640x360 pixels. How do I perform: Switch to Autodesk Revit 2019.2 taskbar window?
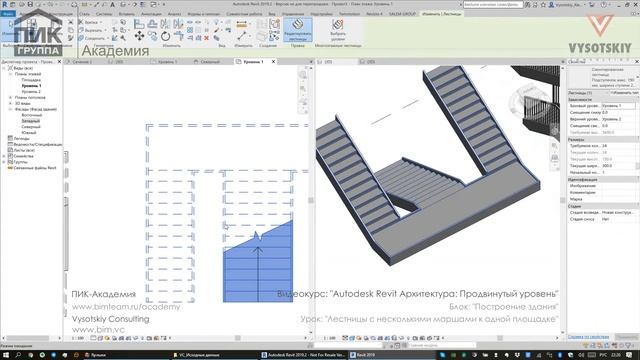[x=303, y=355]
